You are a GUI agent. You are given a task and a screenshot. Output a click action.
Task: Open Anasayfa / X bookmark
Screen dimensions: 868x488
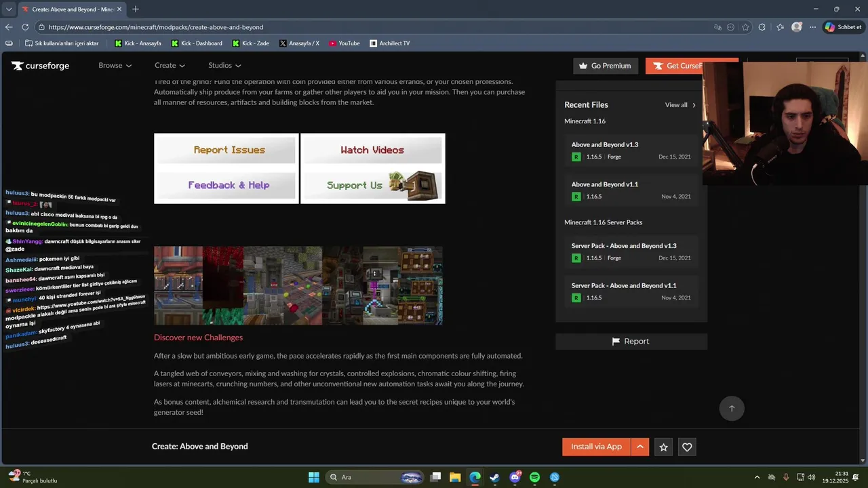pyautogui.click(x=299, y=43)
